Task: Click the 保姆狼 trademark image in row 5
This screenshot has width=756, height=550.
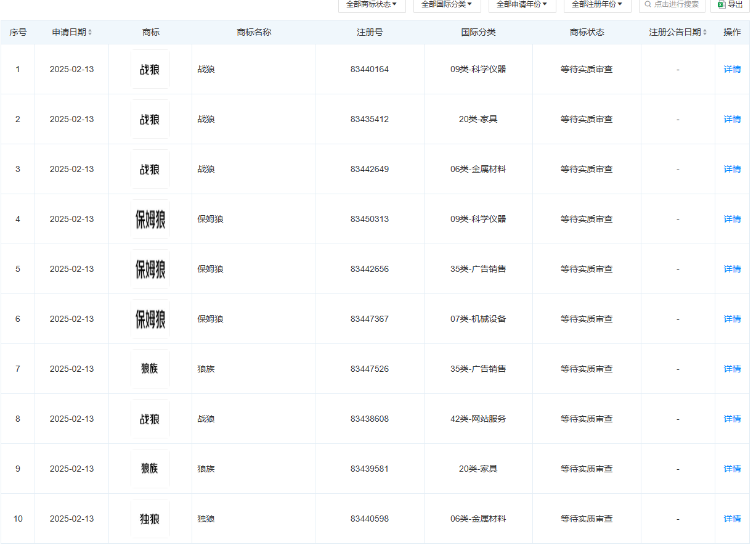Action: click(x=150, y=269)
